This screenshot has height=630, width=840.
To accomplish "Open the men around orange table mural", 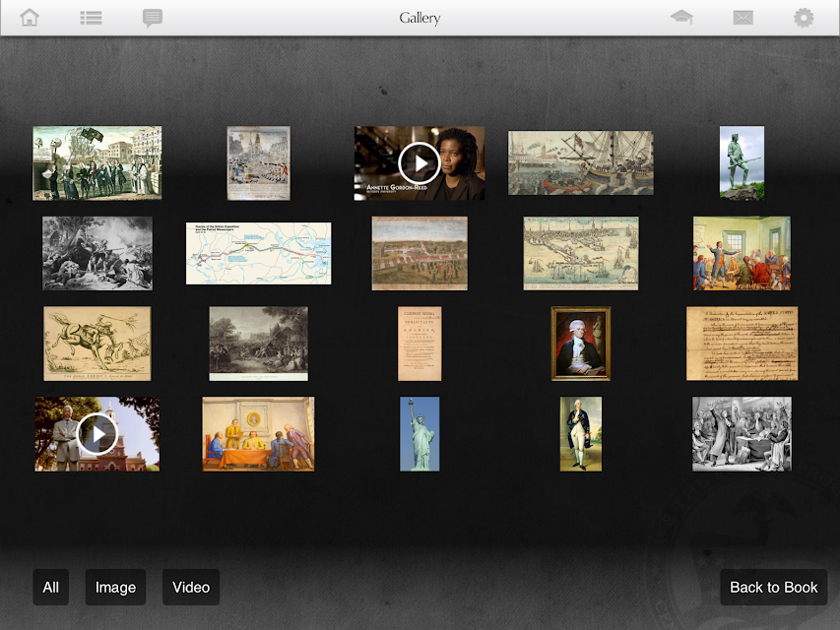I will point(258,434).
